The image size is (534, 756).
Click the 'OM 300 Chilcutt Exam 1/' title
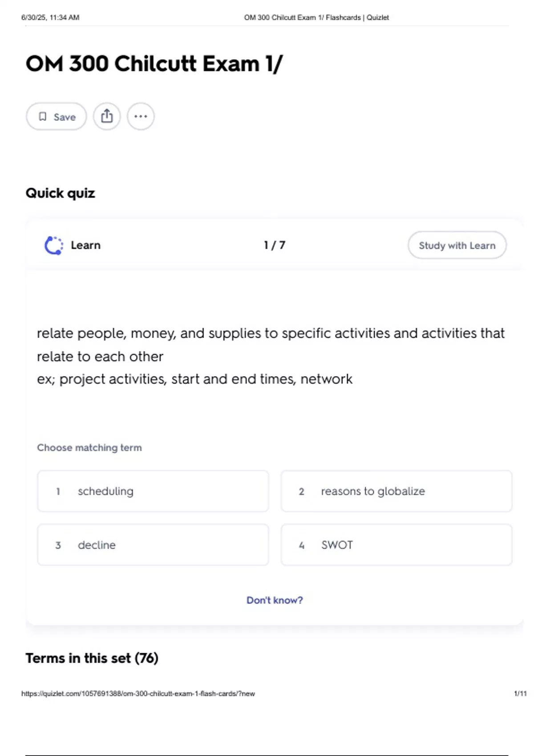pos(154,64)
